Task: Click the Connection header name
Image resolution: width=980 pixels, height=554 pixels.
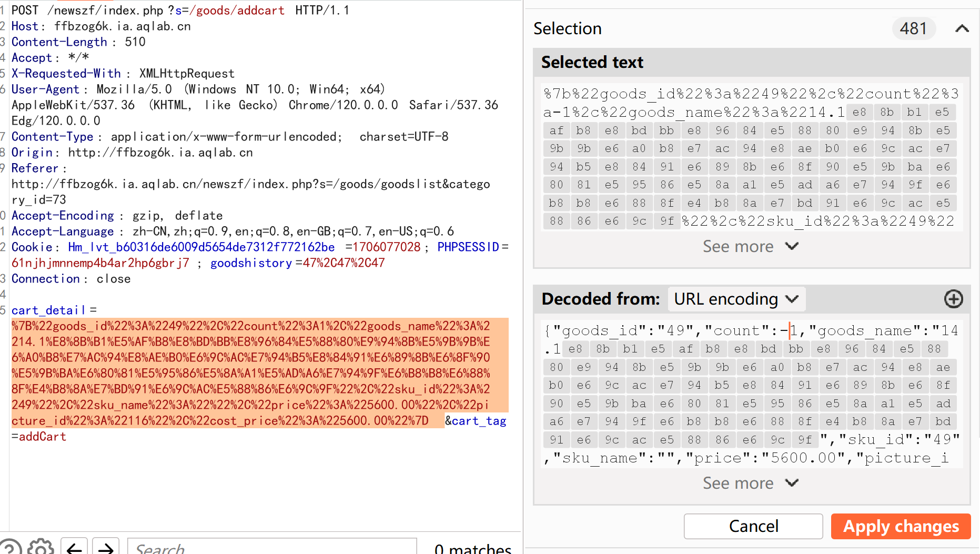Action: pos(46,279)
